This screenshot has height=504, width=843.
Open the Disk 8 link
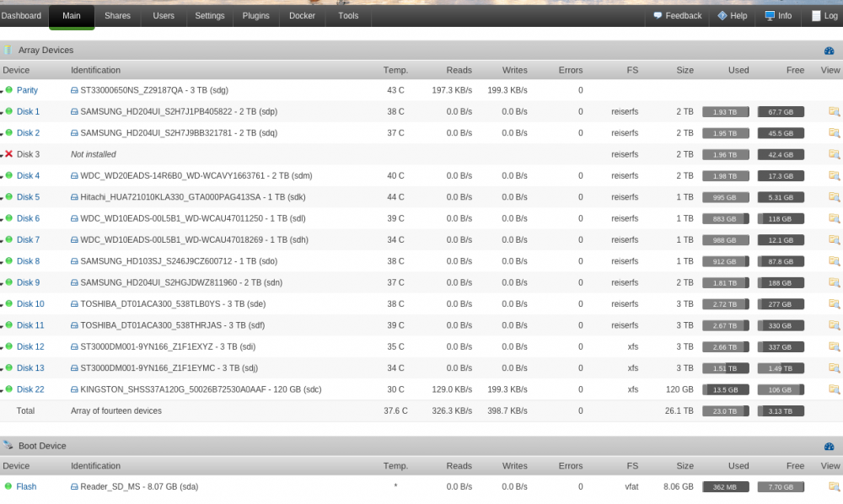click(x=28, y=261)
